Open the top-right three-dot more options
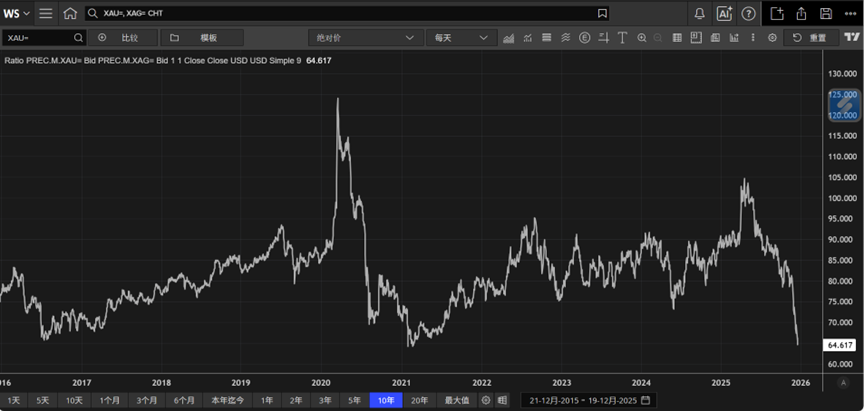This screenshot has height=411, width=864. 850,13
